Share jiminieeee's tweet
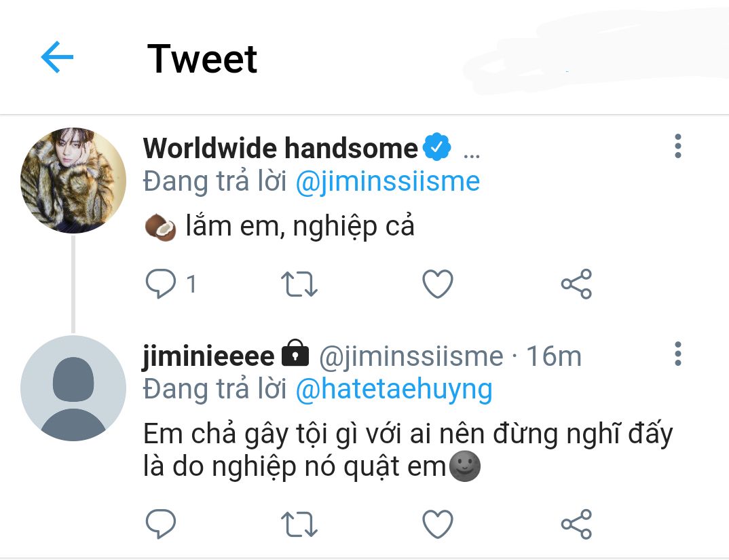The width and height of the screenshot is (729, 560). click(x=576, y=524)
